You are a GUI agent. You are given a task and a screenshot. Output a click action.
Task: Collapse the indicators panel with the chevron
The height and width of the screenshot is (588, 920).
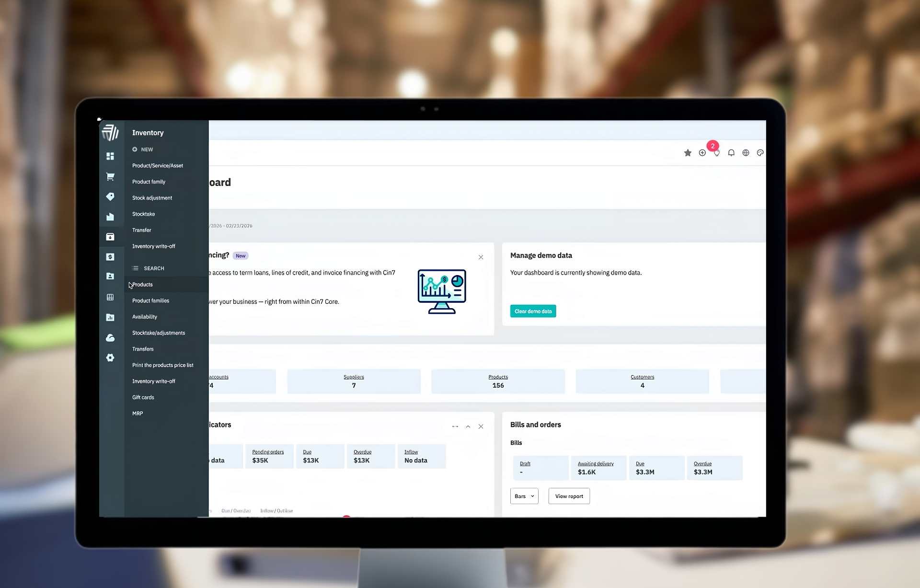point(468,427)
